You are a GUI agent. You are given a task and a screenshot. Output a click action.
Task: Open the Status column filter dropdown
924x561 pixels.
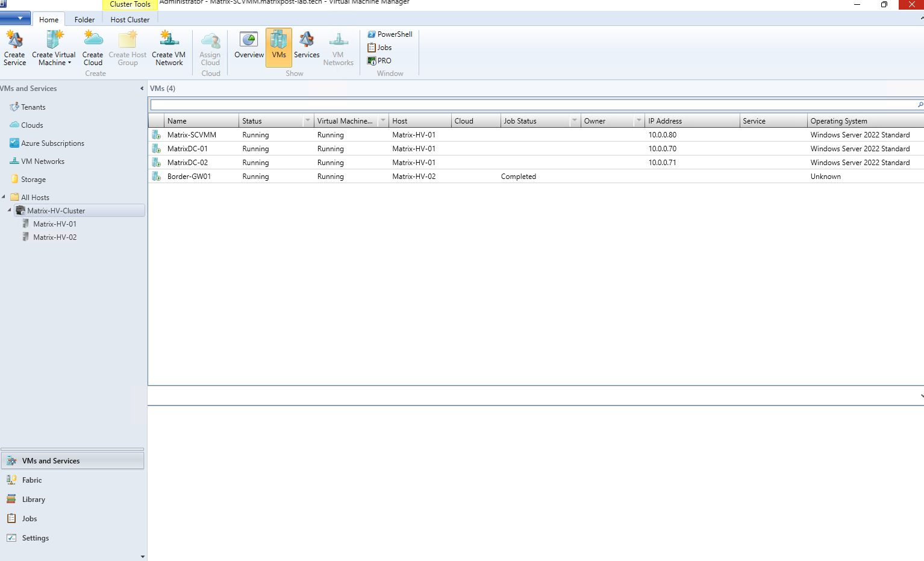tap(308, 121)
